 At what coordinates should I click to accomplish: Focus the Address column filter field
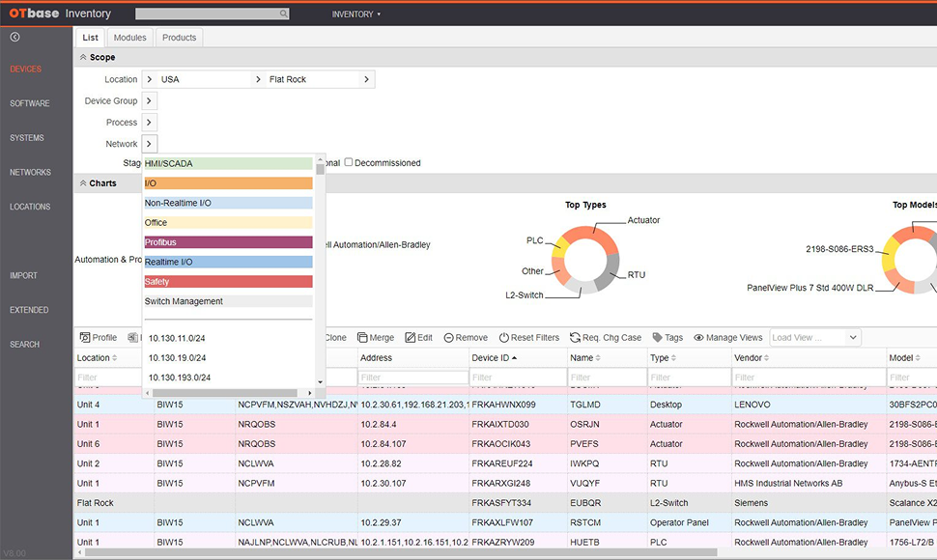(413, 378)
